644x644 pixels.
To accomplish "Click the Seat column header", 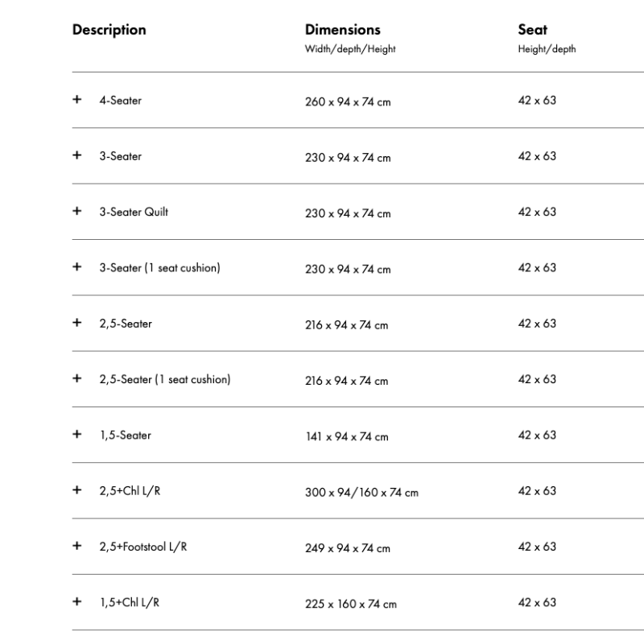I will tap(533, 30).
